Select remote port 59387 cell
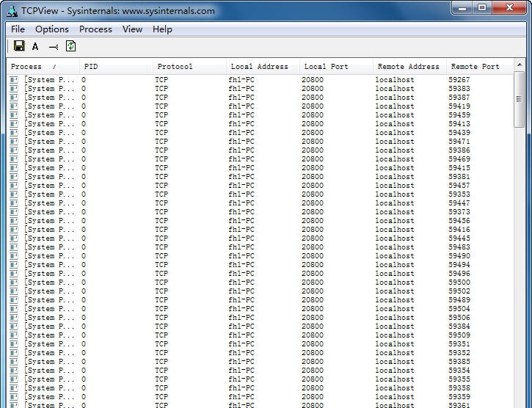Screen dimensions: 532x408 point(459,98)
